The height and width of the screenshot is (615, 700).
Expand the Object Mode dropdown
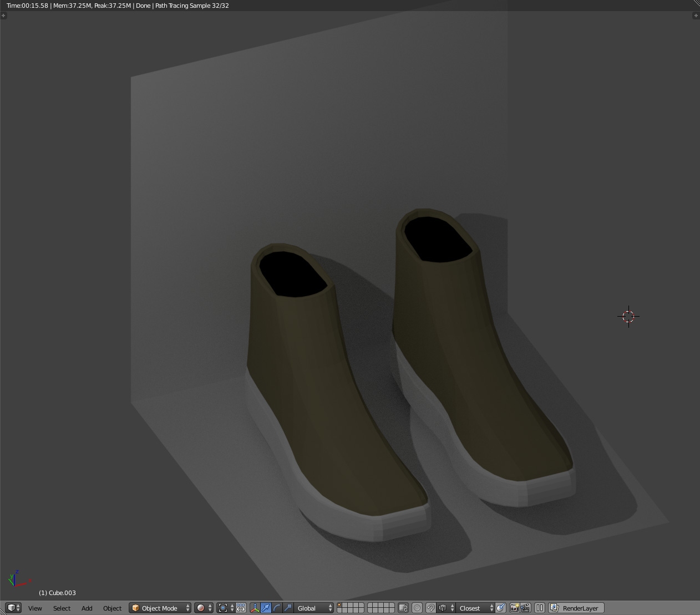[x=160, y=608]
